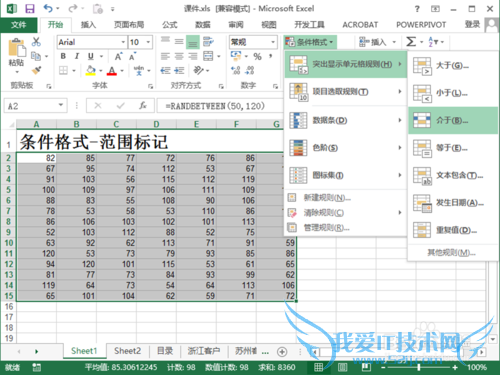This screenshot has height=375, width=500.
Task: Click the Format Painter brush icon
Action: (x=36, y=70)
